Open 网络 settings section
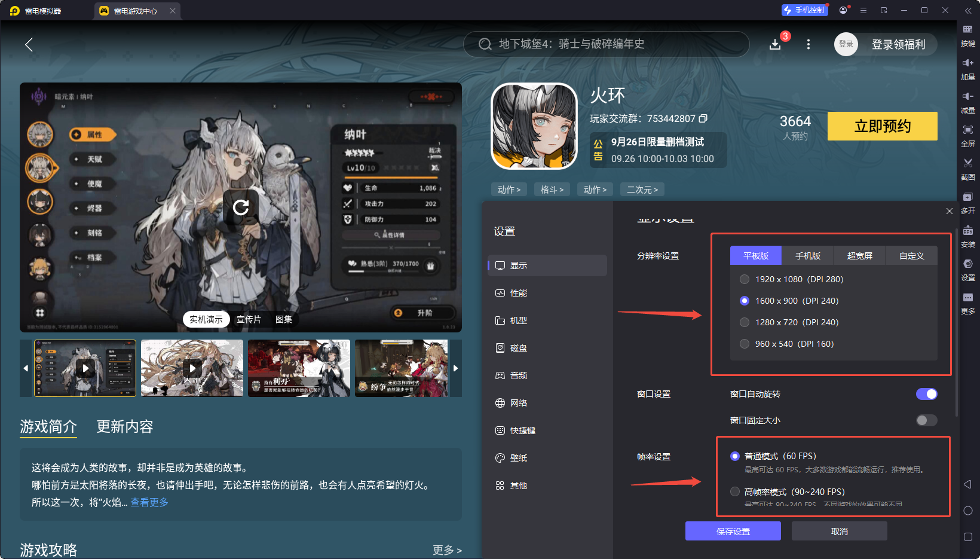 [547, 403]
